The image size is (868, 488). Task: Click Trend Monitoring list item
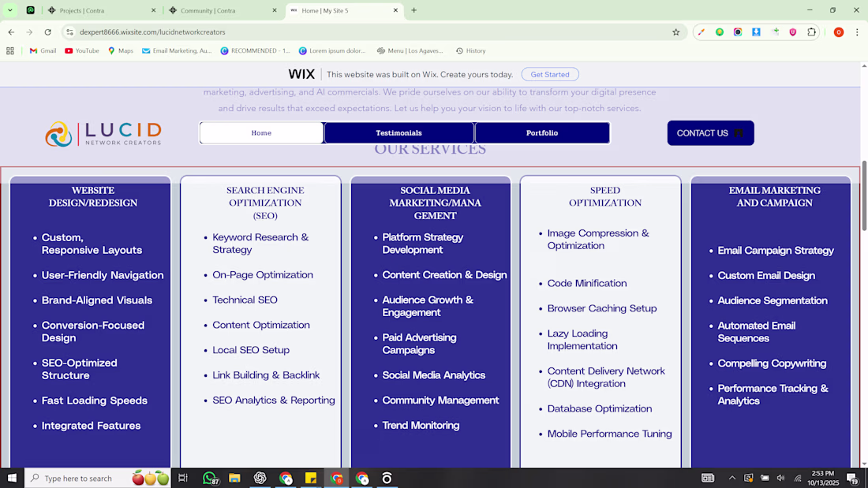(421, 426)
